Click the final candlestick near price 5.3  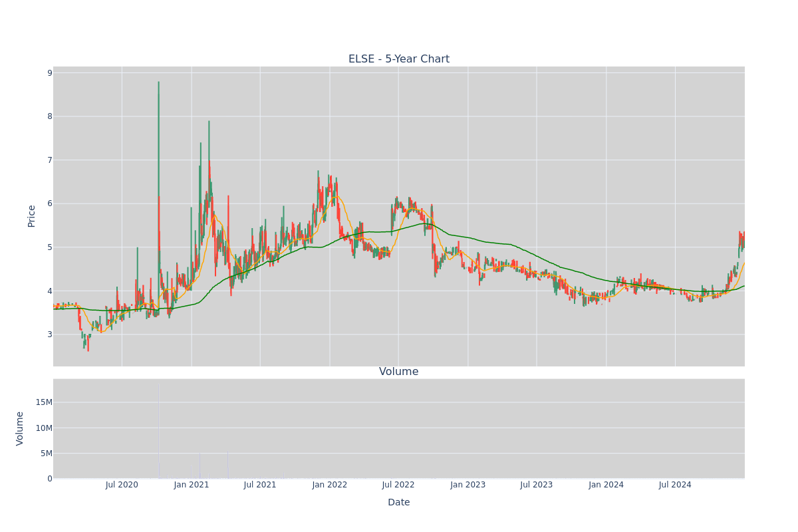point(743,239)
